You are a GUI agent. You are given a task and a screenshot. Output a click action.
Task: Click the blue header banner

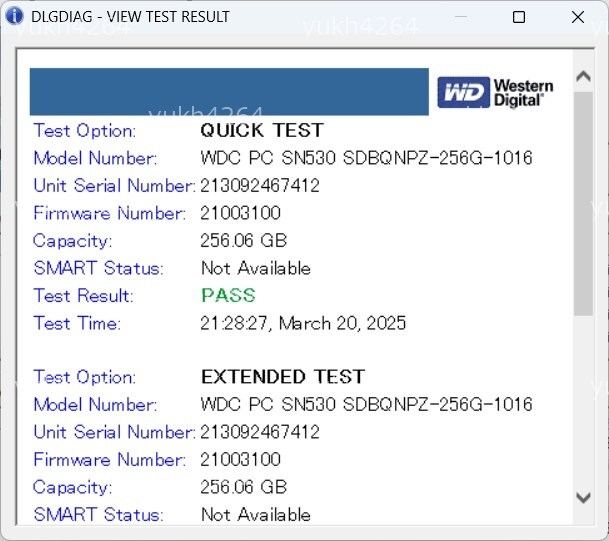click(229, 92)
